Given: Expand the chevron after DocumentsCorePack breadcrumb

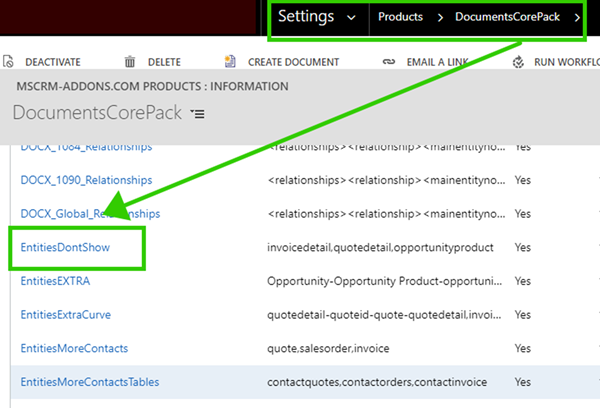Looking at the screenshot, I should pyautogui.click(x=577, y=18).
